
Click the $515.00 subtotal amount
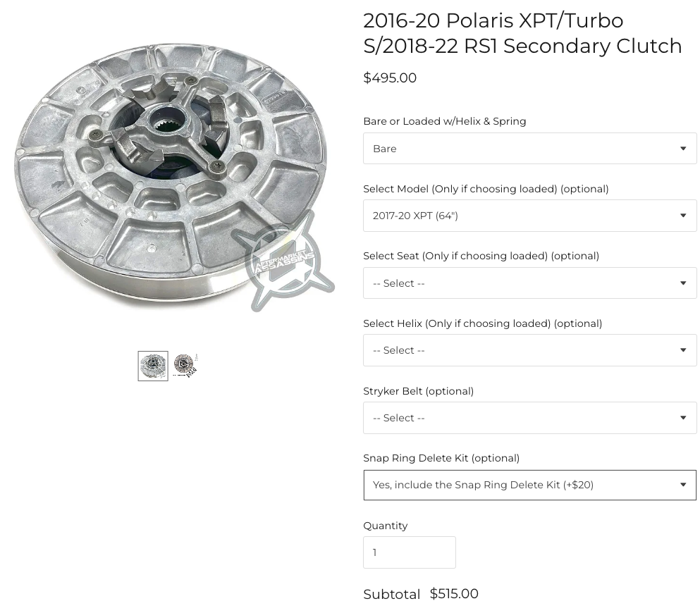pyautogui.click(x=454, y=593)
